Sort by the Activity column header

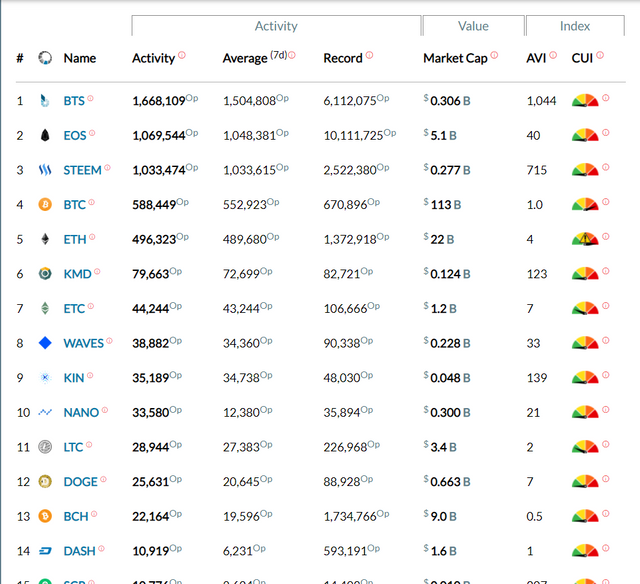click(153, 58)
